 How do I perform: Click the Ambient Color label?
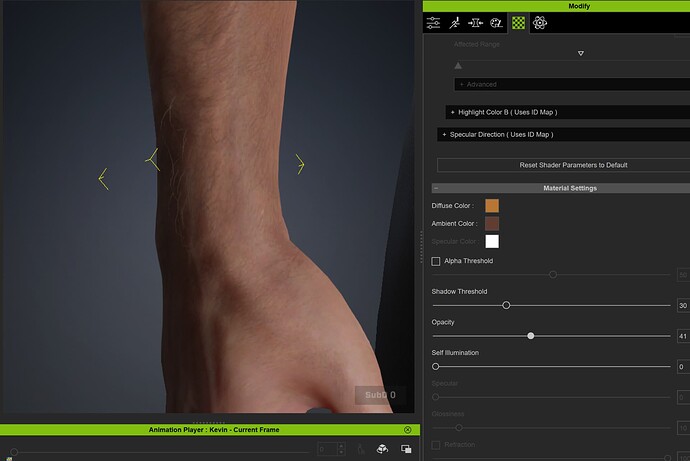coord(454,223)
